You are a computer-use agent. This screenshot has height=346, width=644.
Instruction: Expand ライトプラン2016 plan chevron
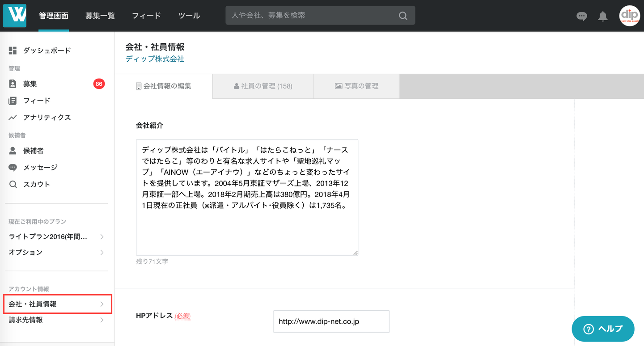pyautogui.click(x=102, y=236)
